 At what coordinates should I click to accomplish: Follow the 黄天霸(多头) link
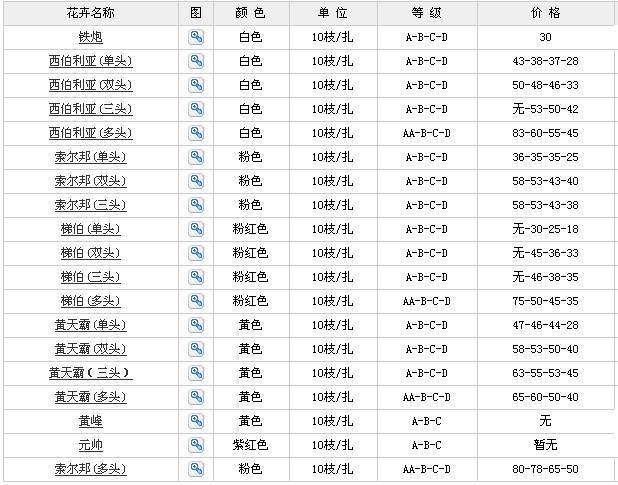coord(91,397)
